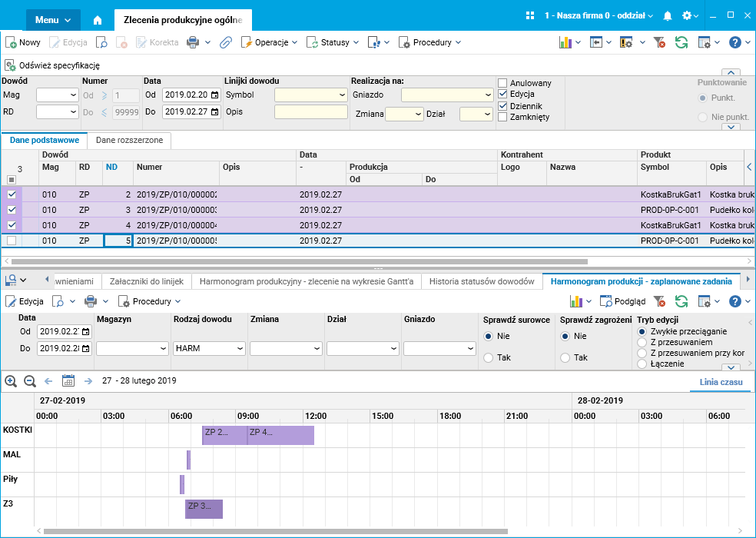Open help icon in top toolbar
The width and height of the screenshot is (756, 538).
coord(734,42)
